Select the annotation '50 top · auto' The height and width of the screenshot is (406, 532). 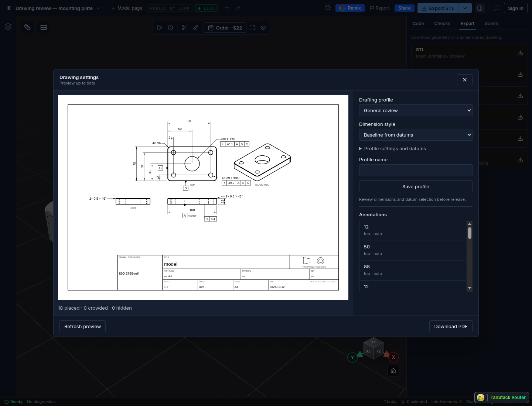tap(413, 250)
